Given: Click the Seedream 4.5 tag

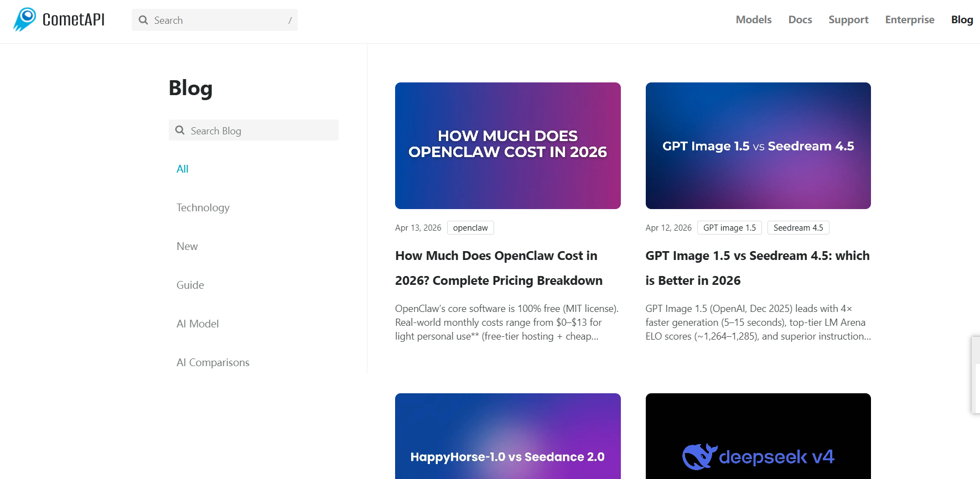Looking at the screenshot, I should (x=798, y=228).
